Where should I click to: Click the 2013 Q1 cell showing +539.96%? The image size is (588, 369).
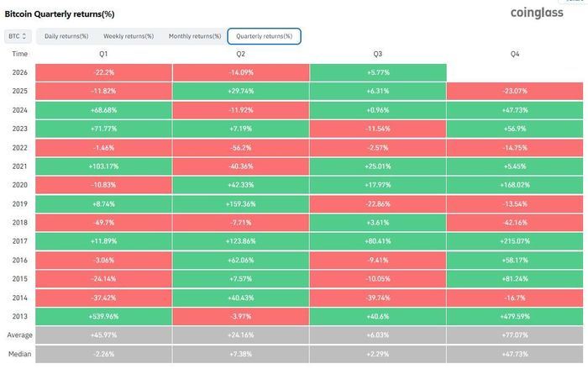tap(103, 316)
